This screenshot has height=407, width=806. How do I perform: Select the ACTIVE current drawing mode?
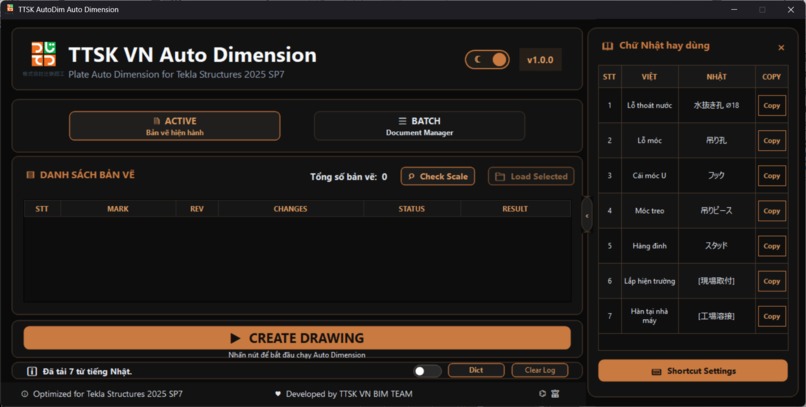click(175, 126)
